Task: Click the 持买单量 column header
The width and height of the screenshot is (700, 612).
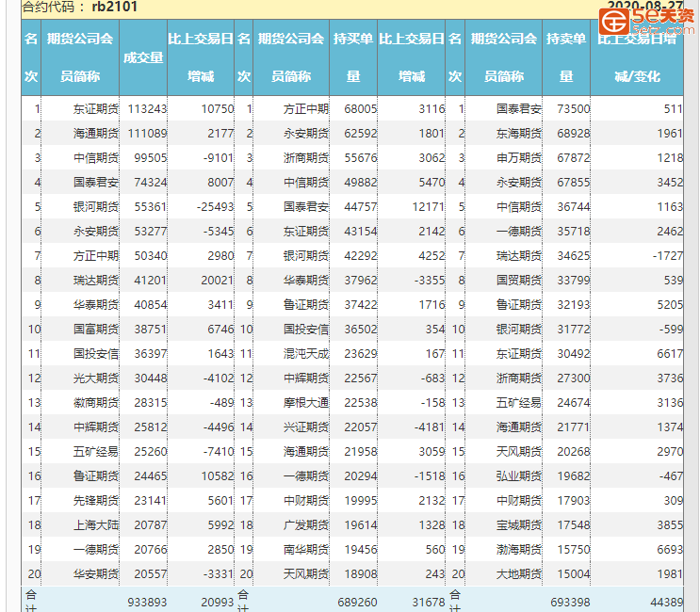Action: pos(353,57)
